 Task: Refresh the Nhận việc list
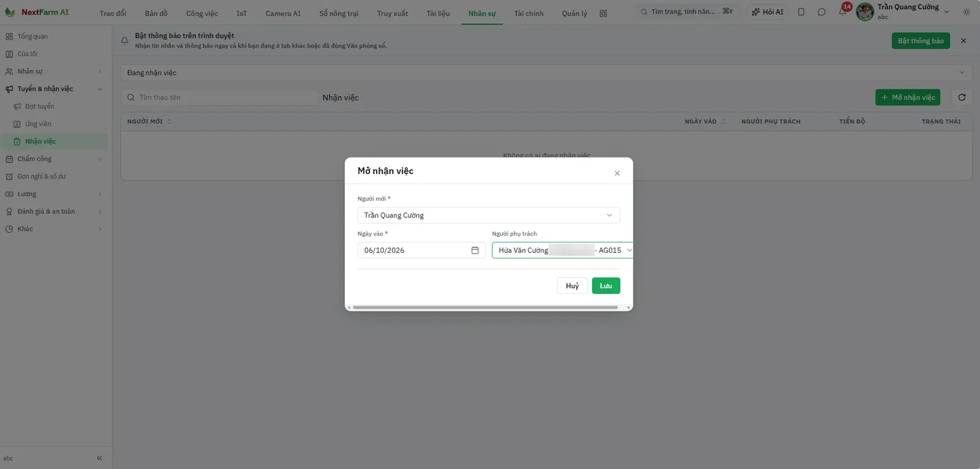pyautogui.click(x=962, y=97)
